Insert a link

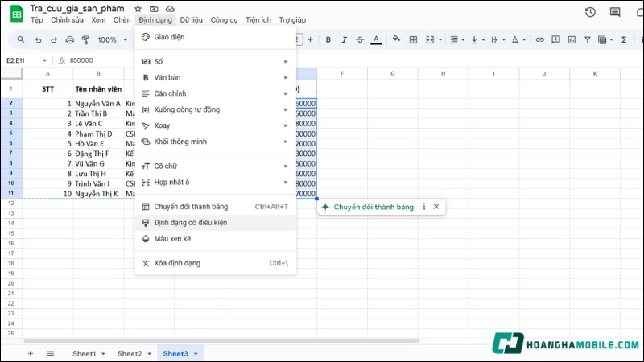539,39
